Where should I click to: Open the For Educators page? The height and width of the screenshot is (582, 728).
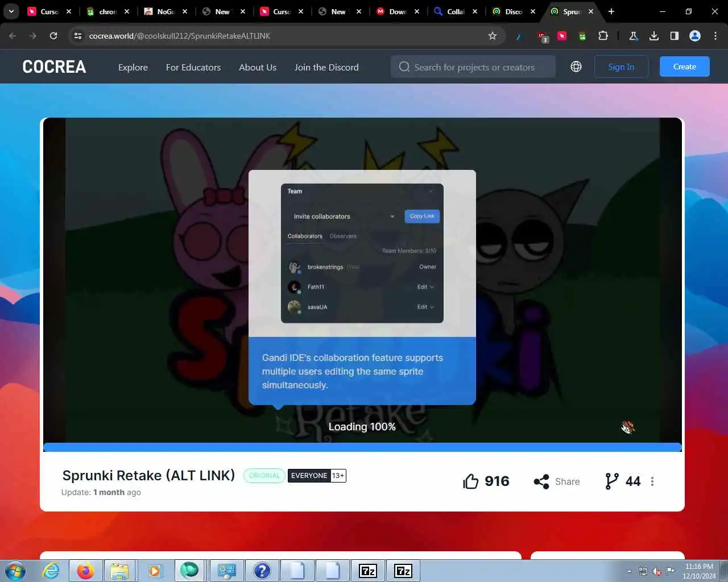point(193,67)
